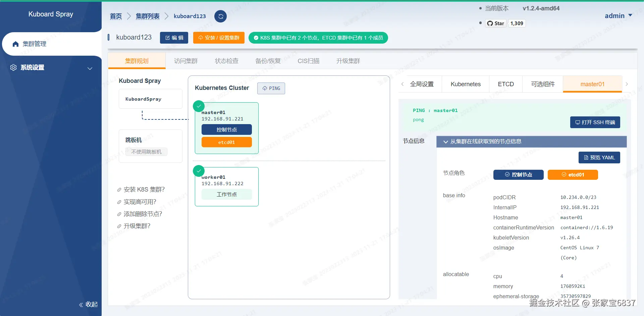Viewport: 644px width, 316px height.
Task: Select the 全局设置 tab
Action: pyautogui.click(x=422, y=84)
